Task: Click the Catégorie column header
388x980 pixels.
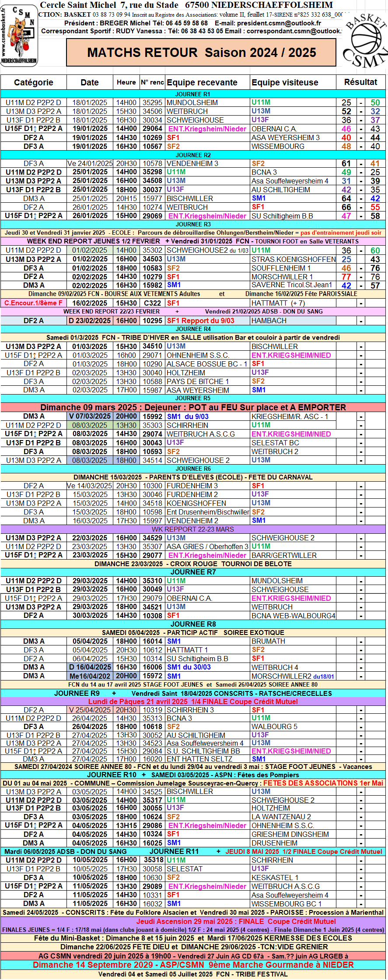Action: point(34,82)
